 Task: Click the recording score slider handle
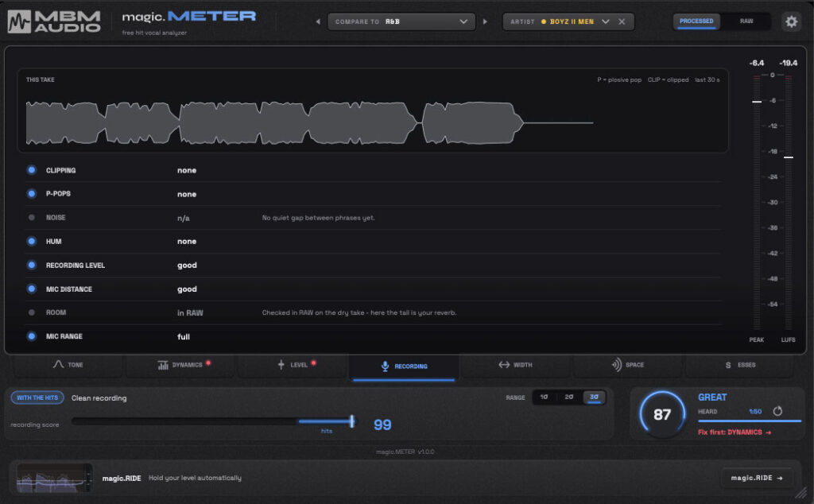pyautogui.click(x=352, y=421)
